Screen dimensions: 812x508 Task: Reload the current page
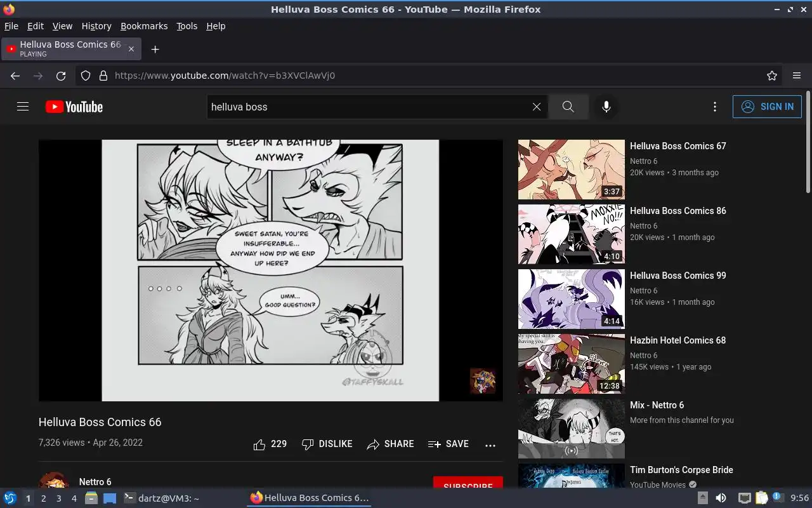click(61, 76)
